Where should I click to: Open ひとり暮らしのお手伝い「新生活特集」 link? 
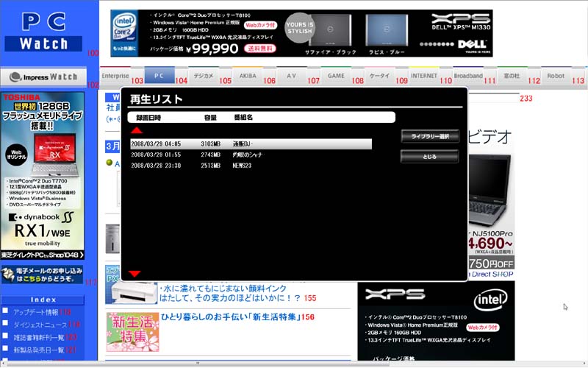point(231,317)
